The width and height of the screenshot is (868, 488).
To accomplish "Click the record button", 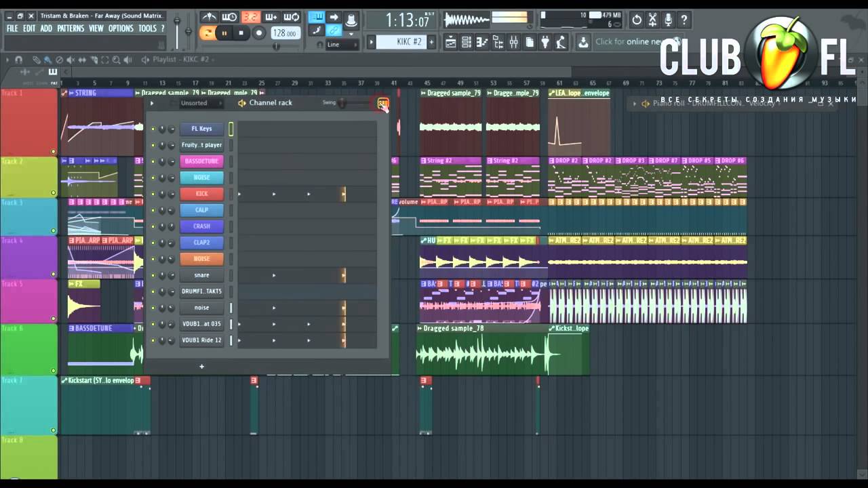I will point(259,33).
